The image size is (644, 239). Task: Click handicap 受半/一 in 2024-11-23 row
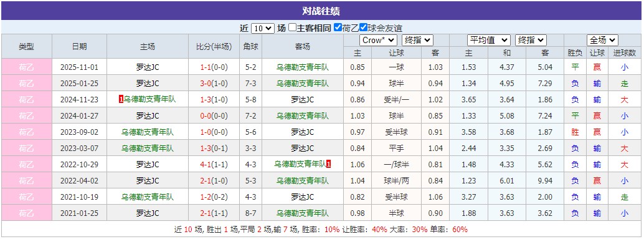pos(396,100)
